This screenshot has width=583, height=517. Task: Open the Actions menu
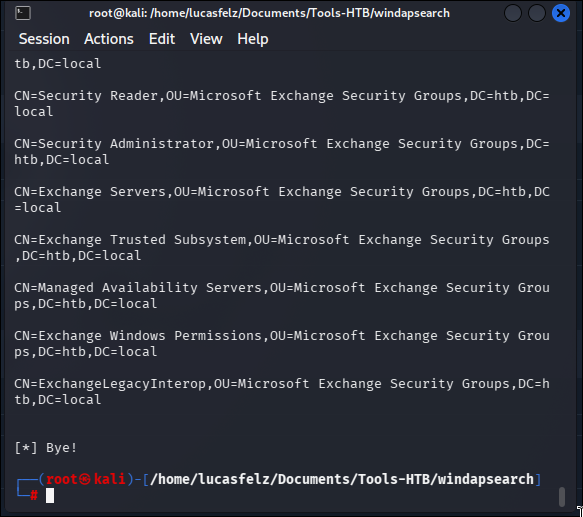[109, 39]
